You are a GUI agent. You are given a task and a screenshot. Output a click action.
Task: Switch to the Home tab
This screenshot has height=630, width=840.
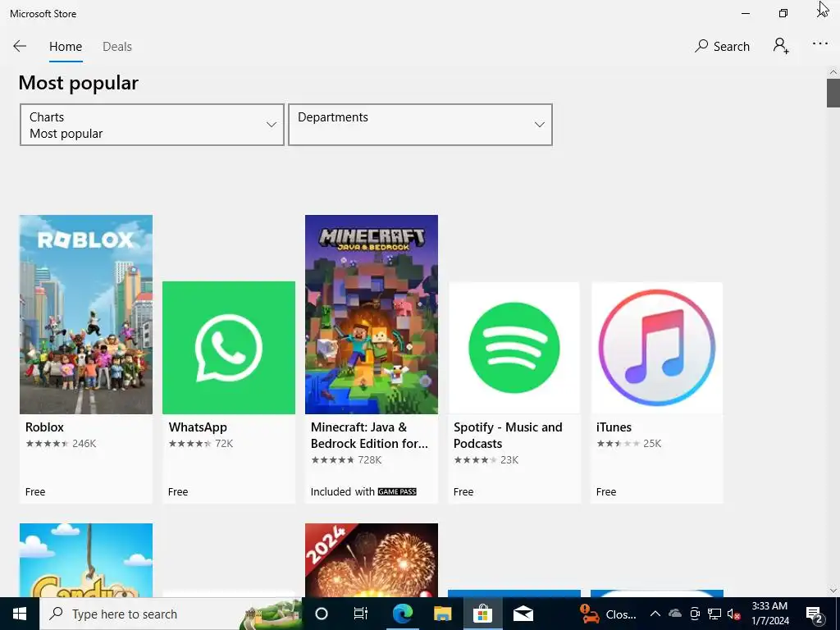[x=66, y=47]
